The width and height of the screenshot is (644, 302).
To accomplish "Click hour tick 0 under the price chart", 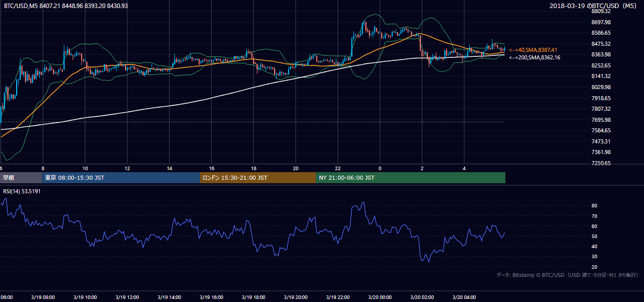I will 380,168.
